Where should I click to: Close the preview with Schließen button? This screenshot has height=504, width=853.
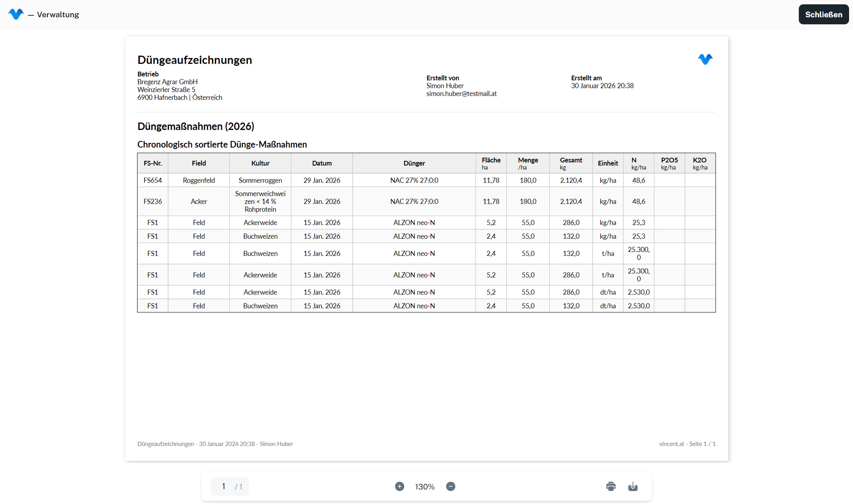823,15
